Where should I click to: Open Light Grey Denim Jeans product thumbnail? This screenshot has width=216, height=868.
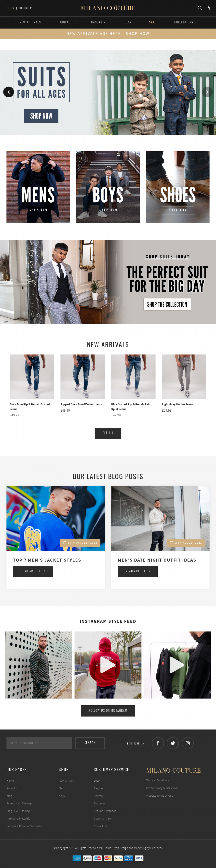(184, 376)
